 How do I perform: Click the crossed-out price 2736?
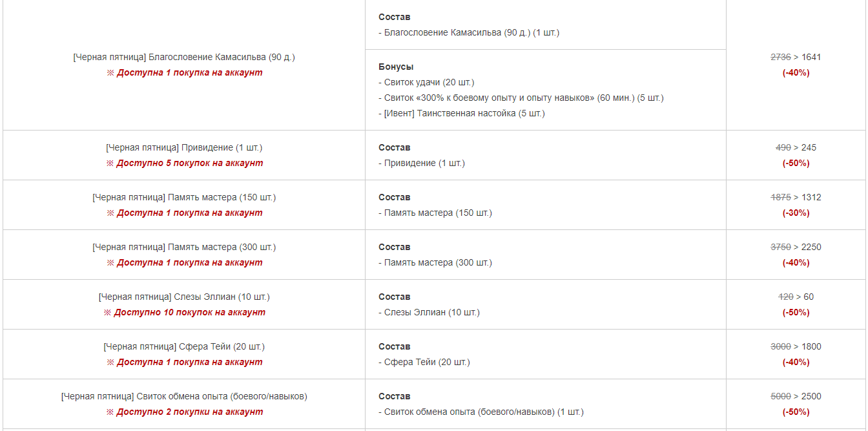point(781,57)
